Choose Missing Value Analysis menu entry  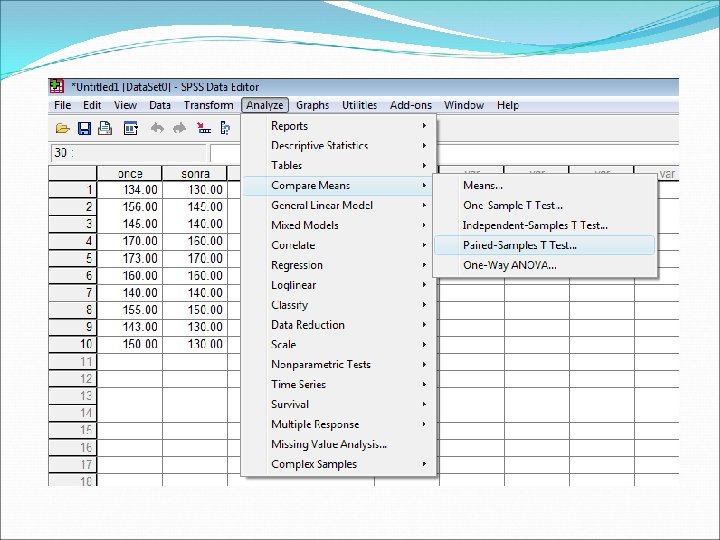click(x=339, y=444)
